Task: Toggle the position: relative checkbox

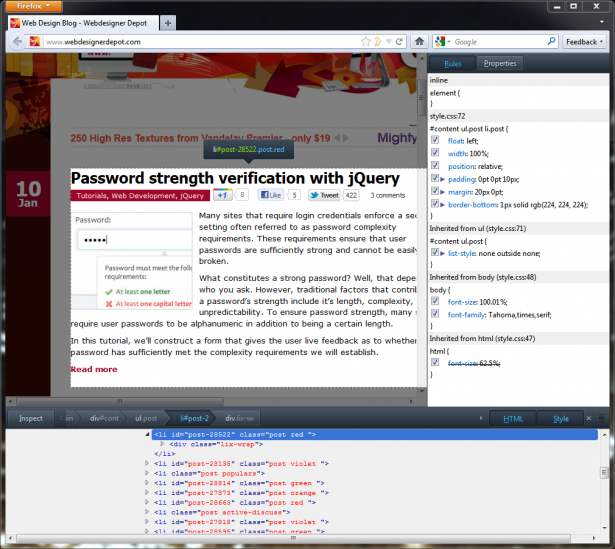Action: 435,165
